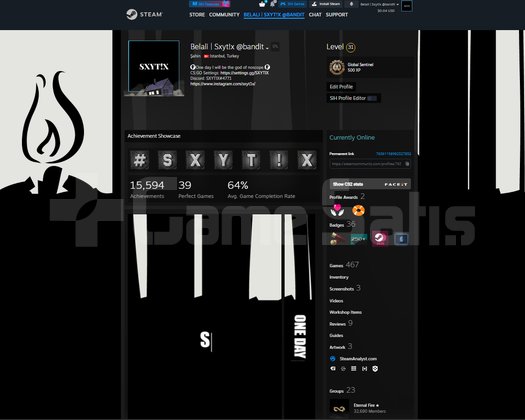This screenshot has width=525, height=420.
Task: Click the # achievement tile
Action: coord(140,159)
